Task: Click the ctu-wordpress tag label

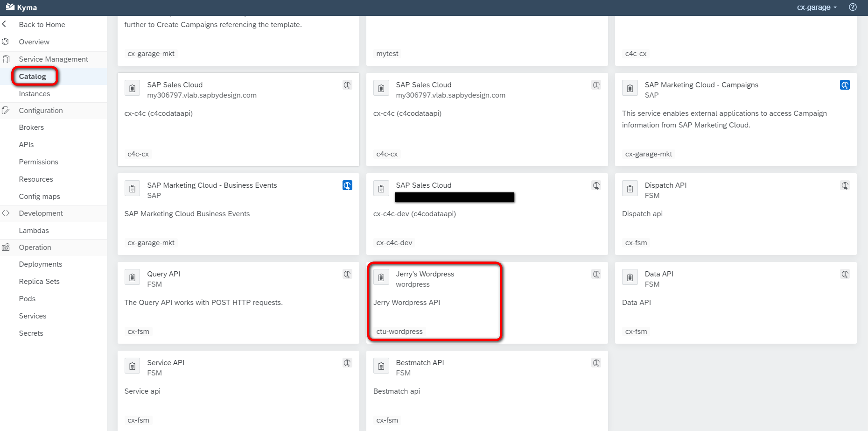Action: click(x=399, y=331)
